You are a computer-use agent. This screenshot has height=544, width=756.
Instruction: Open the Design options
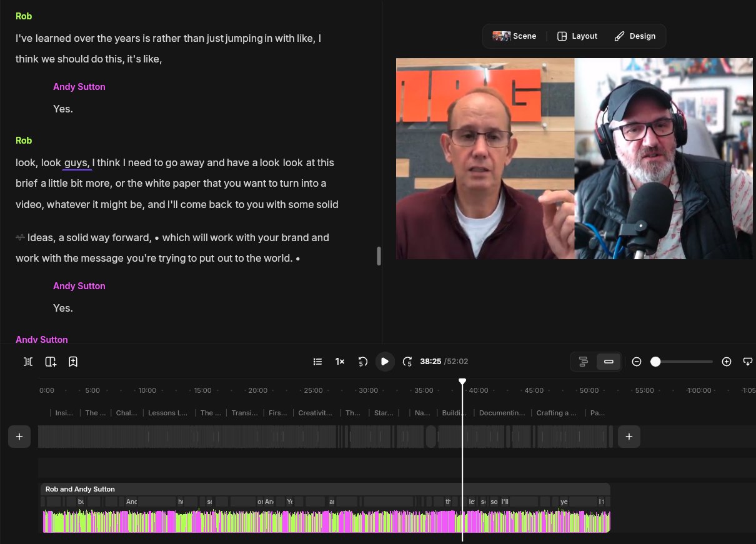pos(635,36)
